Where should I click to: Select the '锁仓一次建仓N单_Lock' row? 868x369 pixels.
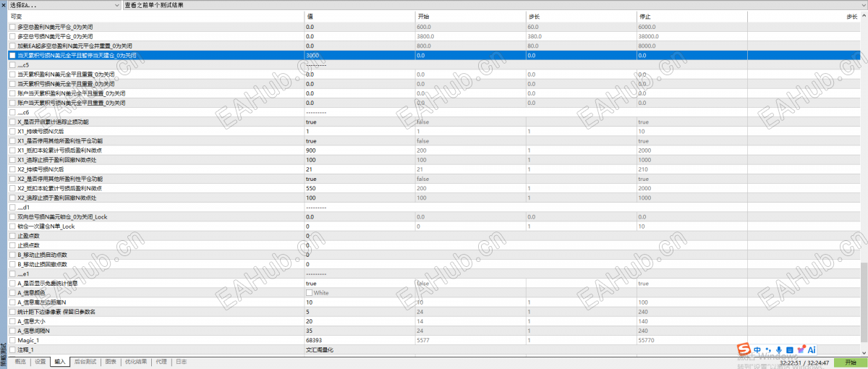[434, 226]
